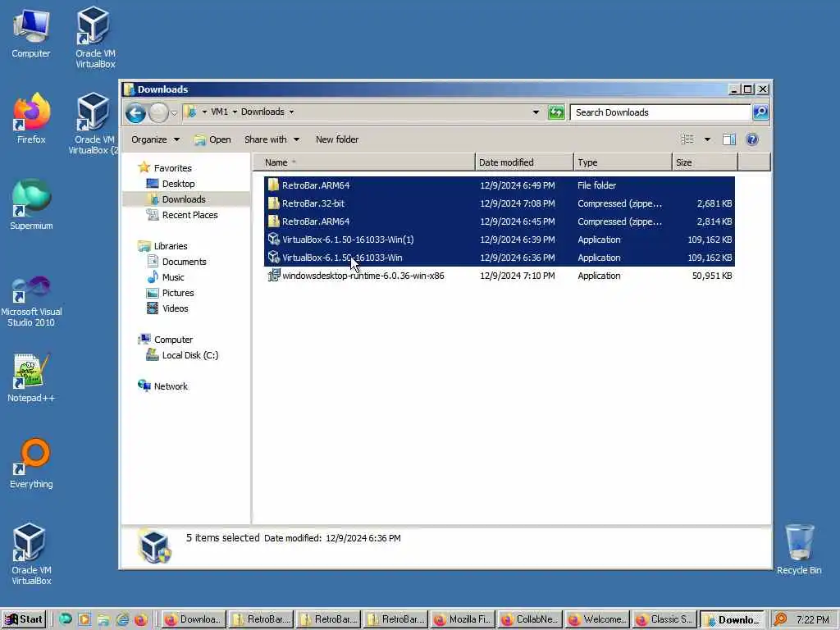840x630 pixels.
Task: Open Microsoft Visual Studio 2010 shortcut
Action: (x=31, y=300)
